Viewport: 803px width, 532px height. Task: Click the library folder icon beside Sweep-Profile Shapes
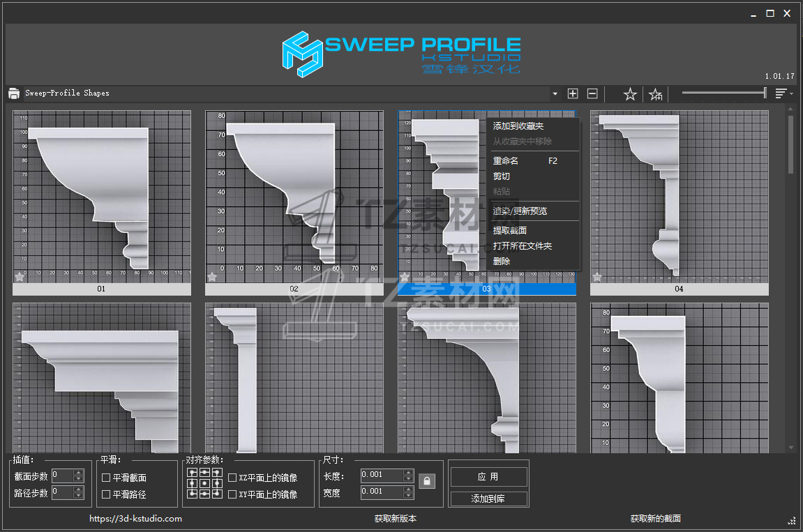pyautogui.click(x=14, y=93)
